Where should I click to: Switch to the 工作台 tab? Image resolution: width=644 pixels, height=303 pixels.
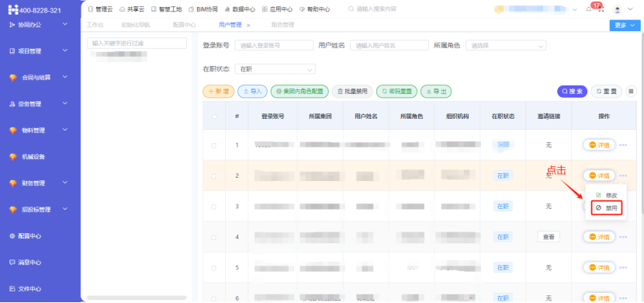[x=95, y=25]
